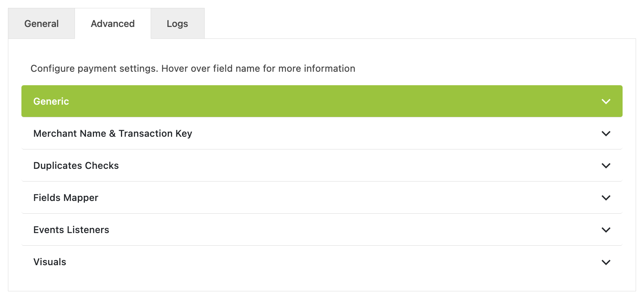The height and width of the screenshot is (306, 644).
Task: Click the Fields Mapper chevron arrow
Action: click(606, 198)
